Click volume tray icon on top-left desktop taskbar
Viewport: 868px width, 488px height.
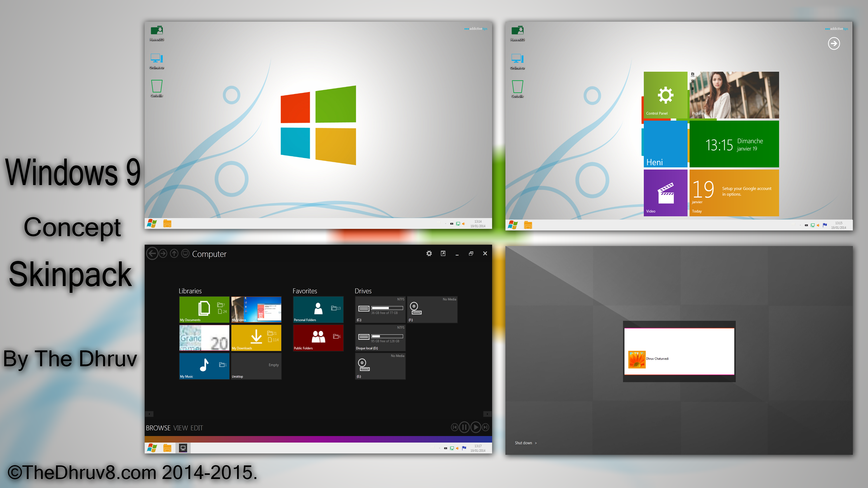[464, 224]
